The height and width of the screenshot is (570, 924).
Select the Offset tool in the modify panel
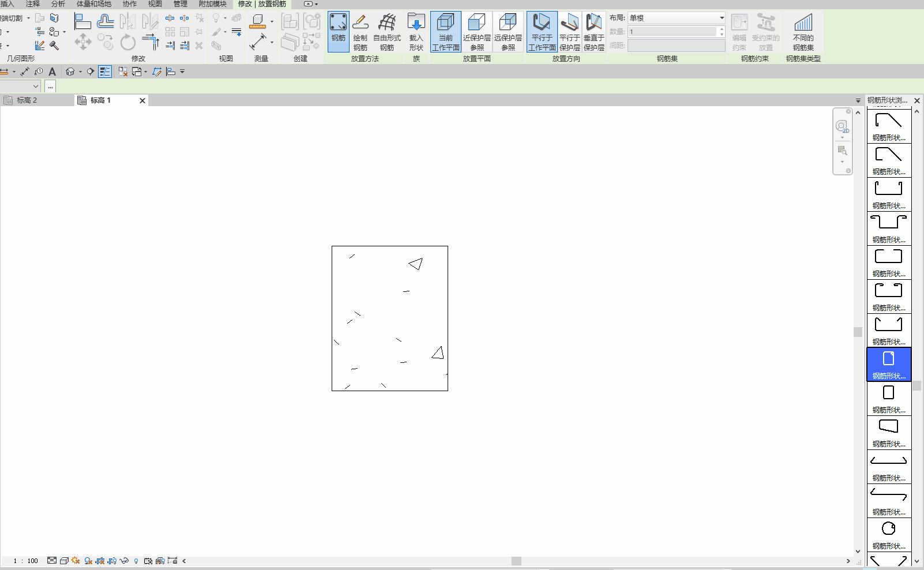(x=106, y=22)
